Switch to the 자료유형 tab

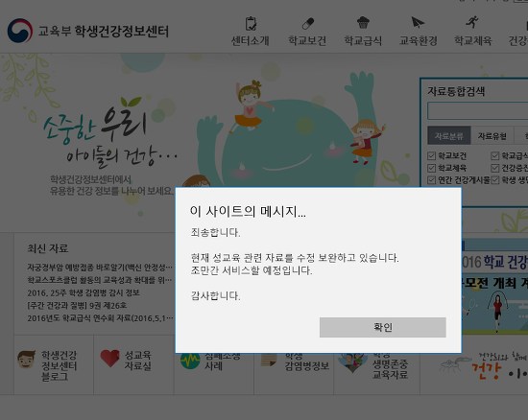(492, 136)
